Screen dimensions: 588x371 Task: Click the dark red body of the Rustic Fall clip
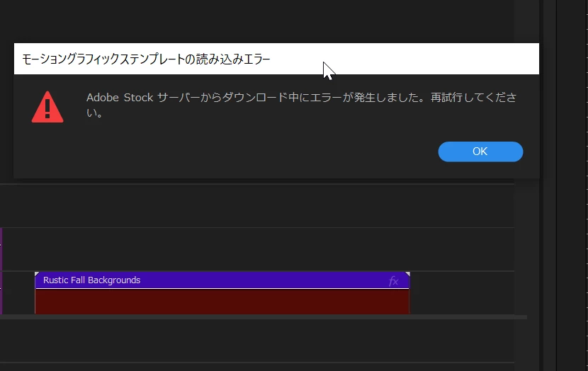[222, 302]
